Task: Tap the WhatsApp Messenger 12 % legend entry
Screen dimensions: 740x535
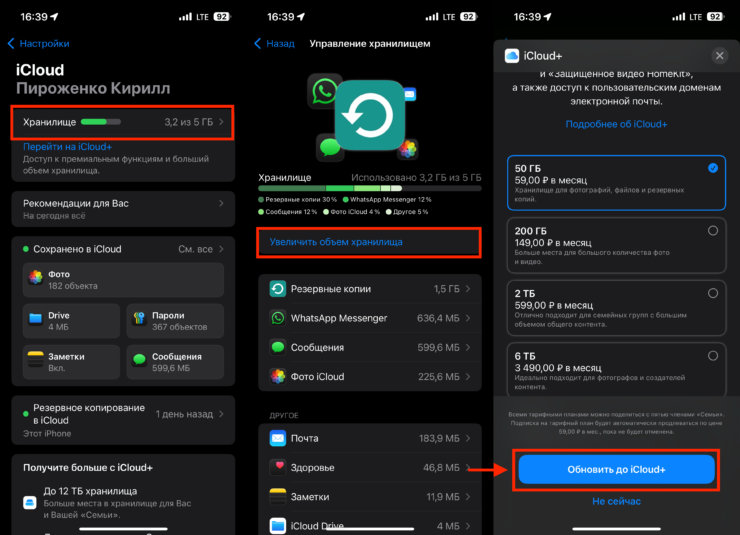Action: pyautogui.click(x=387, y=200)
